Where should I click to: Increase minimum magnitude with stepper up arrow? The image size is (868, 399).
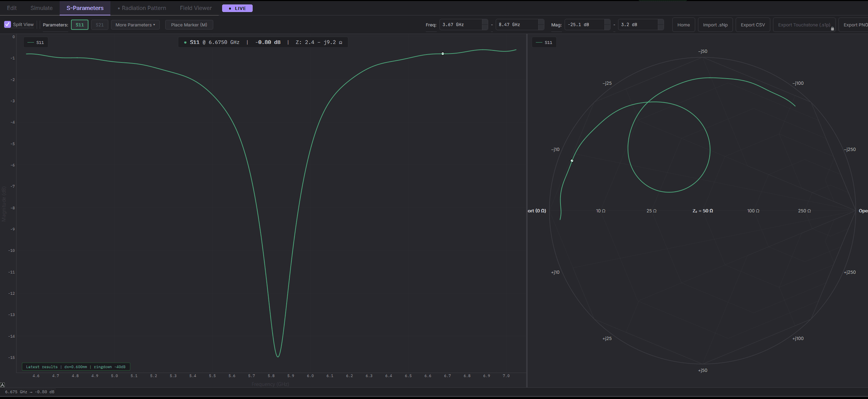pyautogui.click(x=607, y=22)
